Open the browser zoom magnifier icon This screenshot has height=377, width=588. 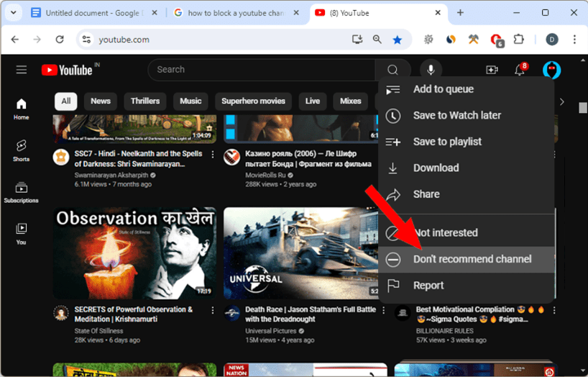coord(377,40)
